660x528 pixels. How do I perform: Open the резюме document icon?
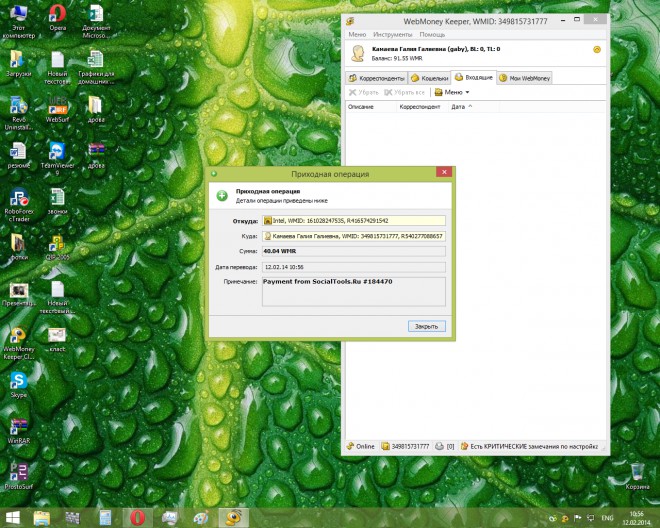point(19,155)
